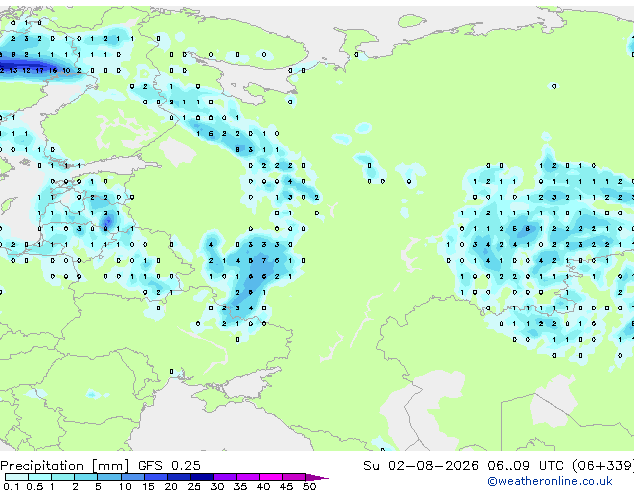The image size is (634, 490).
Task: Click the date 'Su 02-08-2026' text
Action: coord(421,466)
